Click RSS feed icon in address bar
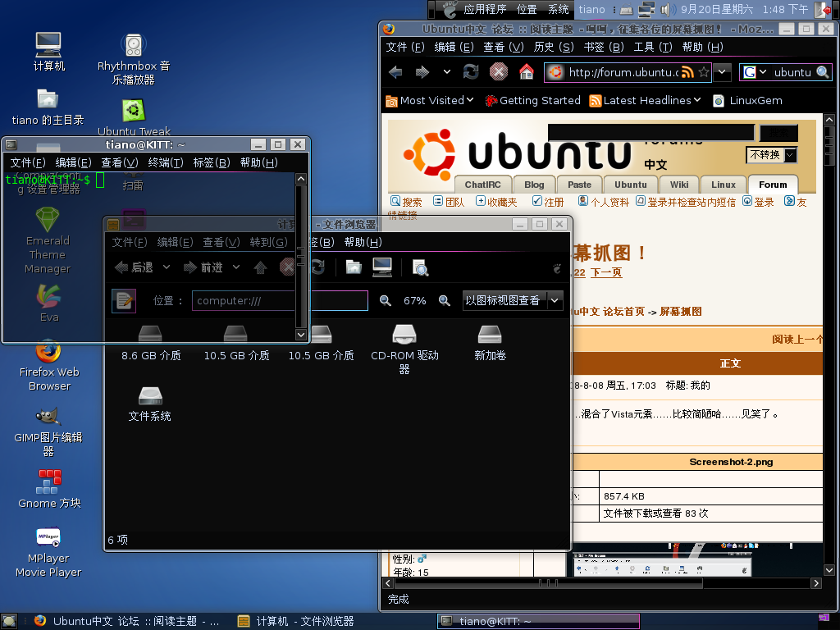Screen dimensions: 840x630 click(x=687, y=72)
